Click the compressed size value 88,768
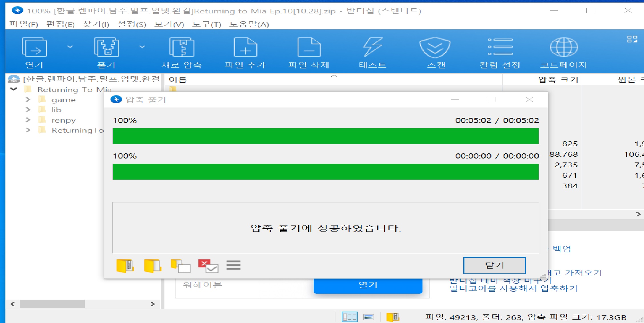 (563, 154)
